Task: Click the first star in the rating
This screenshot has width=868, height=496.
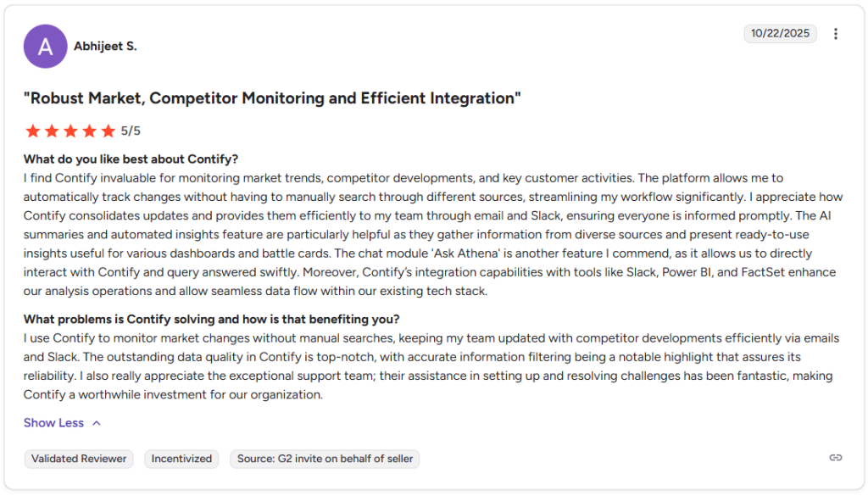Action: [x=33, y=131]
